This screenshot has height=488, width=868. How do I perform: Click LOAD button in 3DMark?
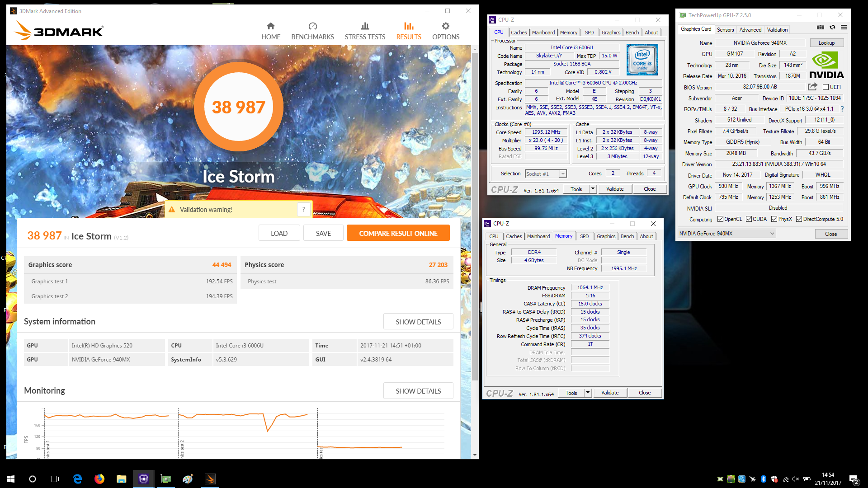pyautogui.click(x=279, y=233)
